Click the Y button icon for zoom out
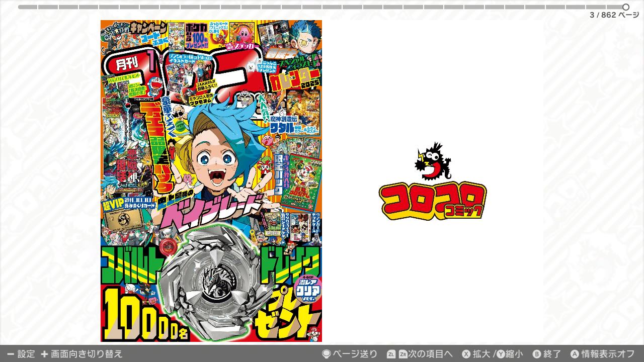Screen dimensions: 644x362 500,354
